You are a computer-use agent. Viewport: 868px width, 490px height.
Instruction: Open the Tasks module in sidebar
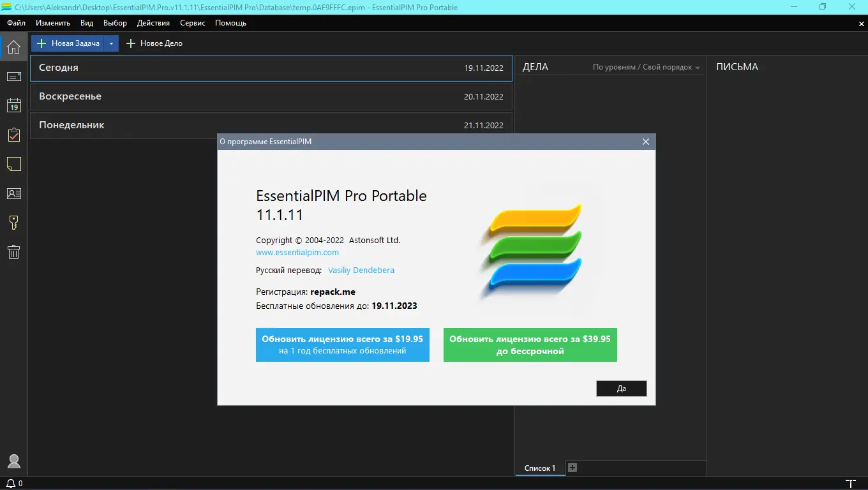tap(13, 135)
